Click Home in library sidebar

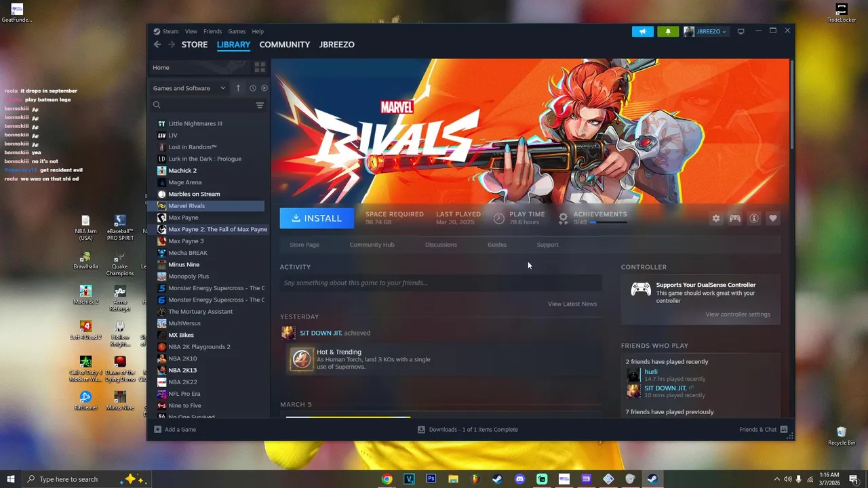[200, 67]
